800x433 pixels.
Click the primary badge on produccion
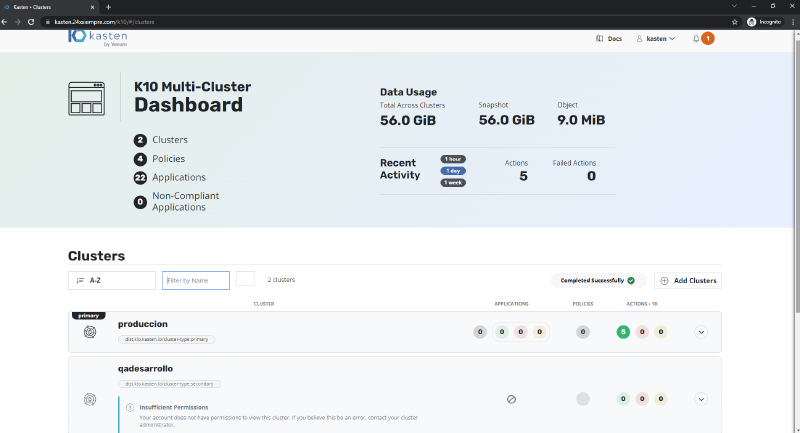click(89, 316)
